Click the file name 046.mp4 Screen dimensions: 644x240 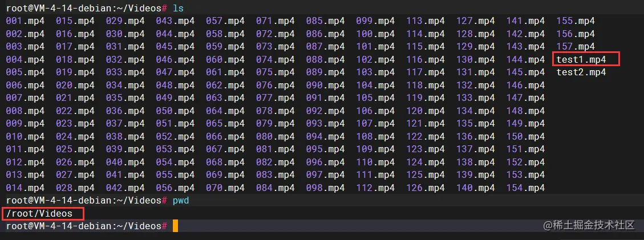coord(175,60)
